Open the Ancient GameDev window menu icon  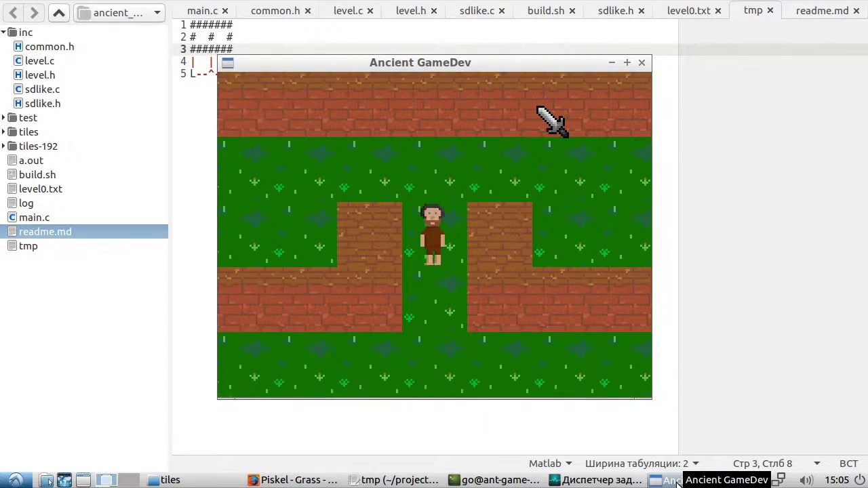point(227,63)
